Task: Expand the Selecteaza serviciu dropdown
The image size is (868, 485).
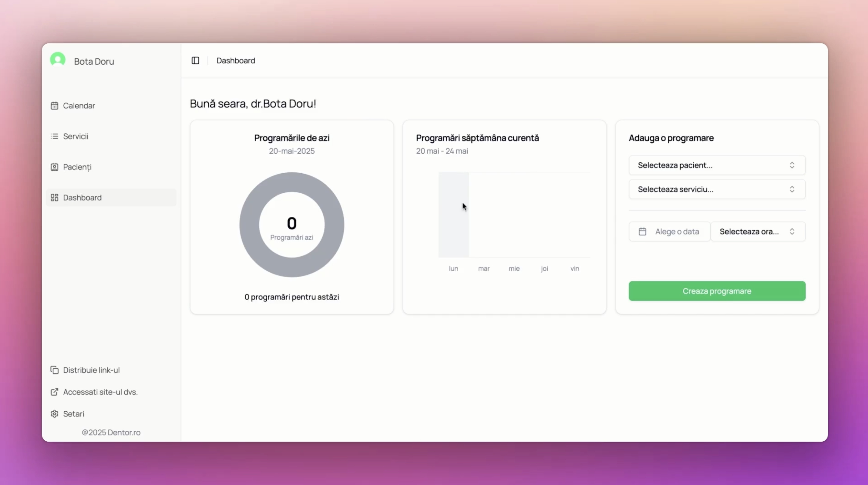Action: click(717, 189)
